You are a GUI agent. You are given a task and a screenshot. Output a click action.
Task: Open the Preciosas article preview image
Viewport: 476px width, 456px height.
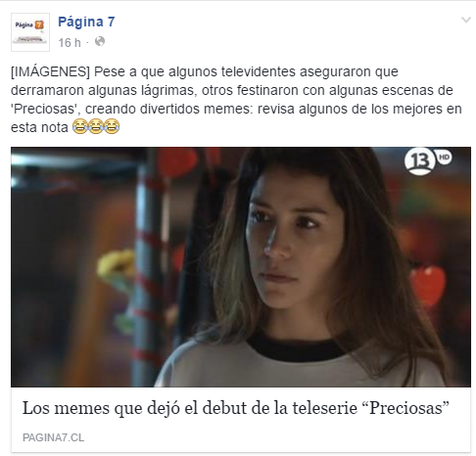[241, 267]
